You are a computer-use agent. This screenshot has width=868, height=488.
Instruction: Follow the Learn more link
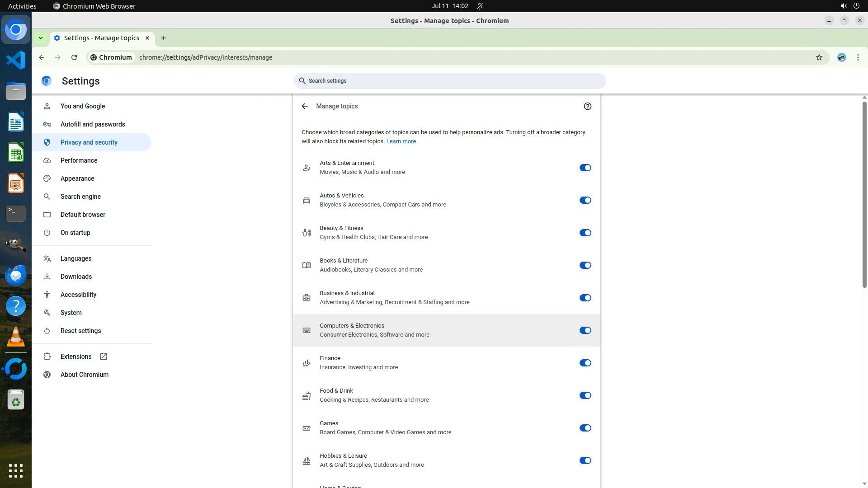coord(401,141)
